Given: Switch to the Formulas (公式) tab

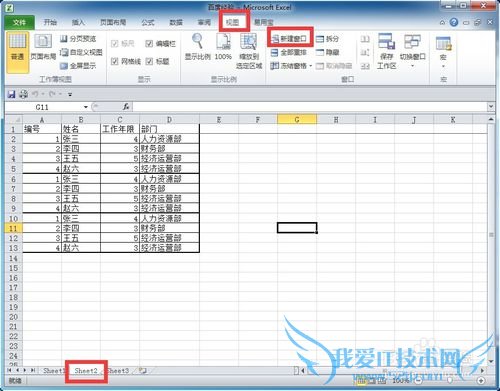Looking at the screenshot, I should [148, 22].
